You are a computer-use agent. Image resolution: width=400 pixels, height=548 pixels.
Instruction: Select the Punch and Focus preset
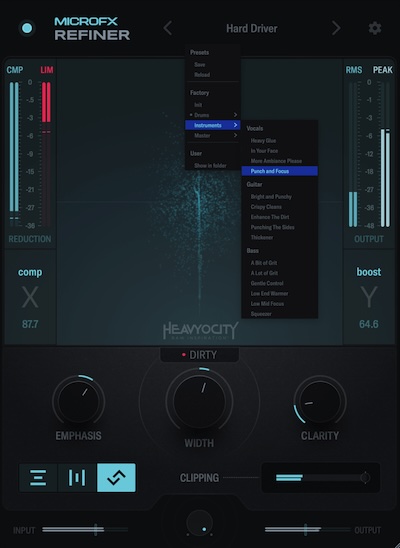point(280,171)
